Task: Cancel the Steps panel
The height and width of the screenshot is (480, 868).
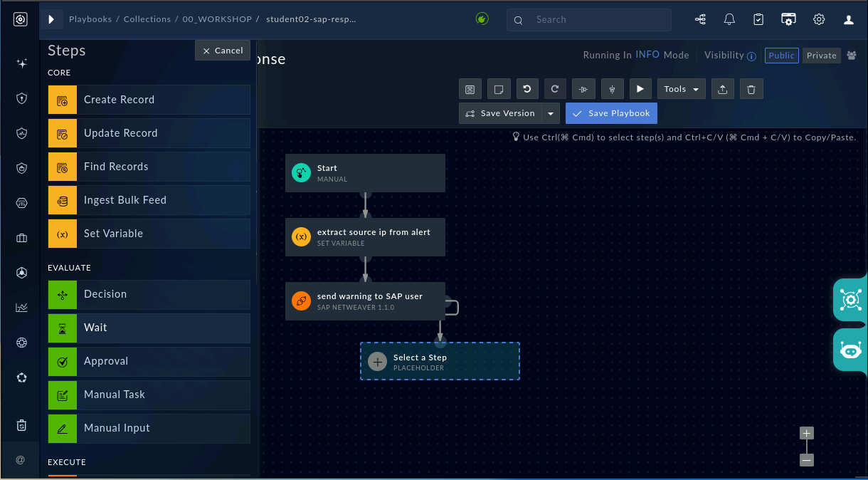Action: coord(223,51)
